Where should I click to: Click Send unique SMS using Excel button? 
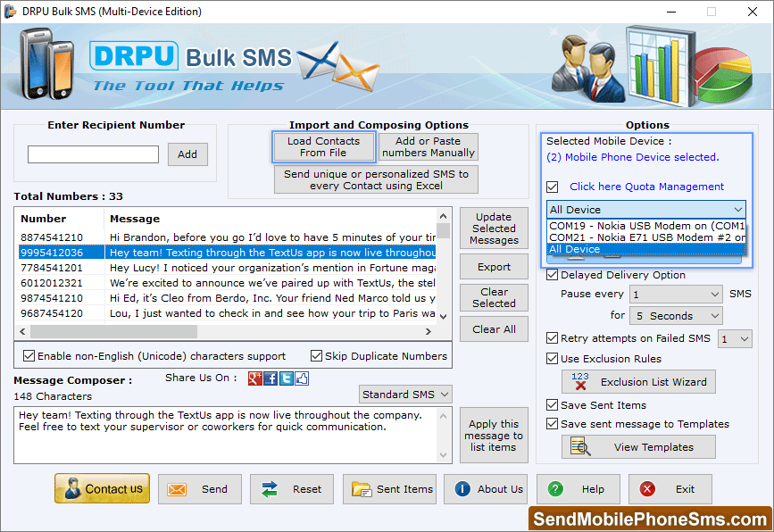point(376,179)
